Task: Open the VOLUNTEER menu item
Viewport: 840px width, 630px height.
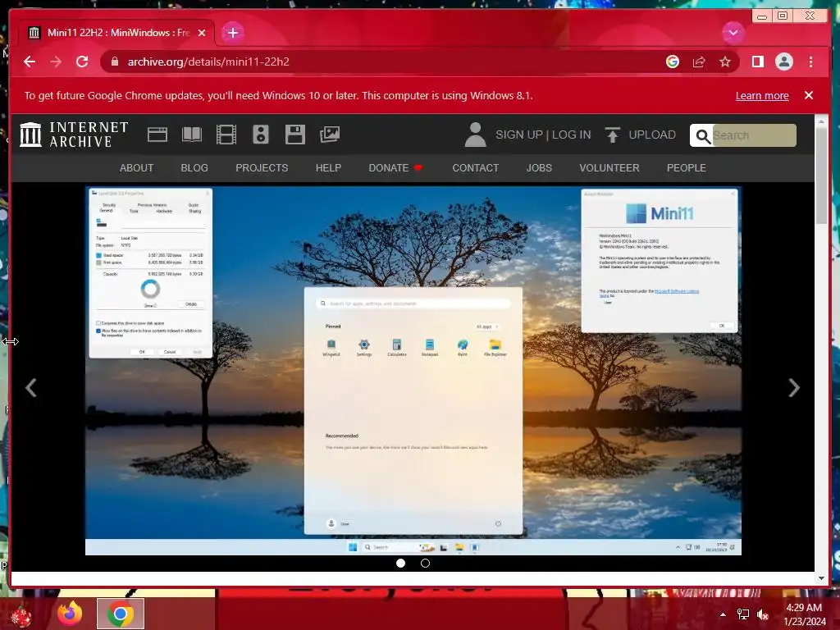Action: pos(609,168)
